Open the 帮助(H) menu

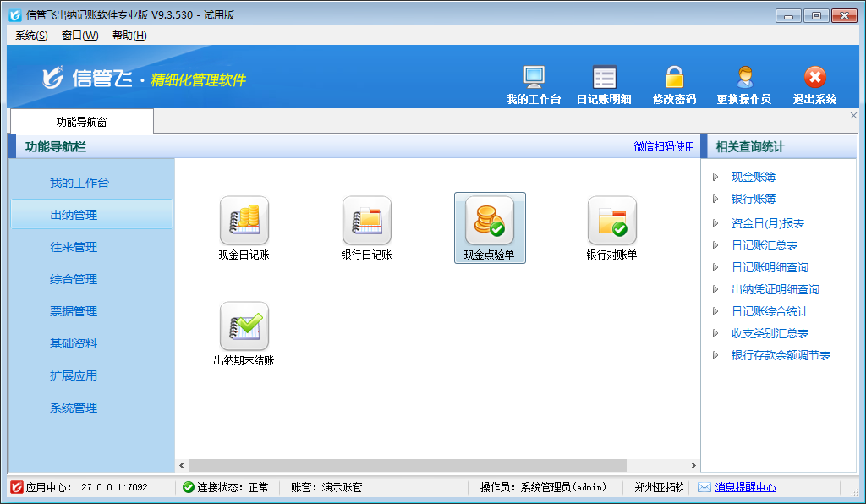[129, 35]
